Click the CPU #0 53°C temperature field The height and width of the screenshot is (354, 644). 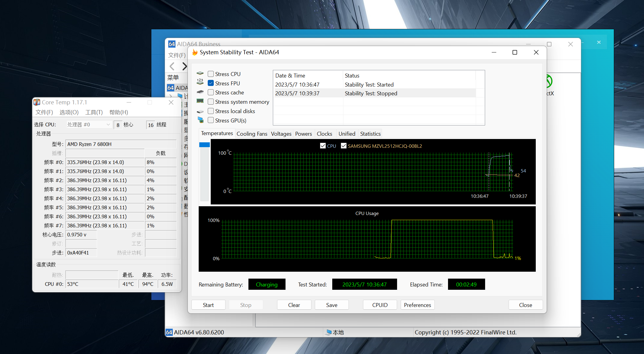pos(92,284)
